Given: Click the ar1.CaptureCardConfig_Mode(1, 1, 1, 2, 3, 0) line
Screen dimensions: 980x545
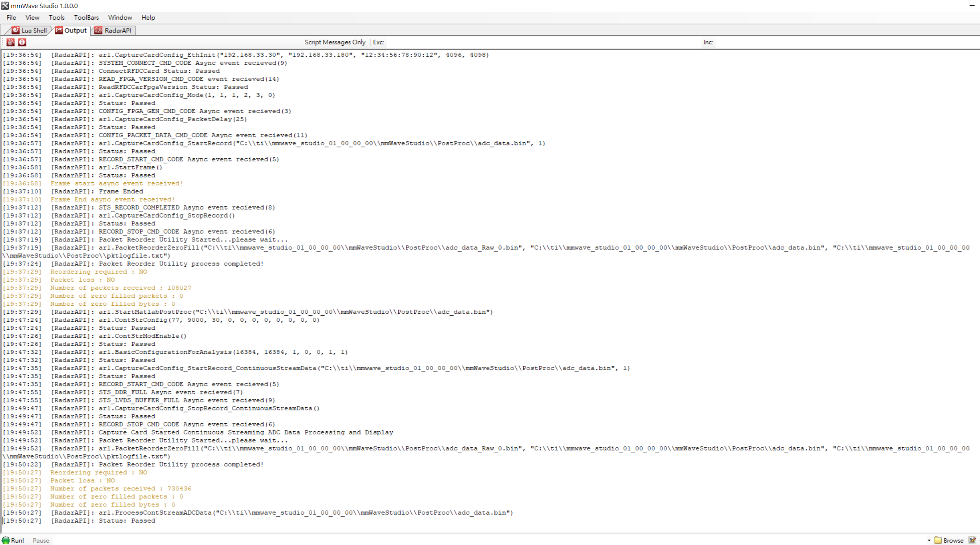Looking at the screenshot, I should 139,95.
